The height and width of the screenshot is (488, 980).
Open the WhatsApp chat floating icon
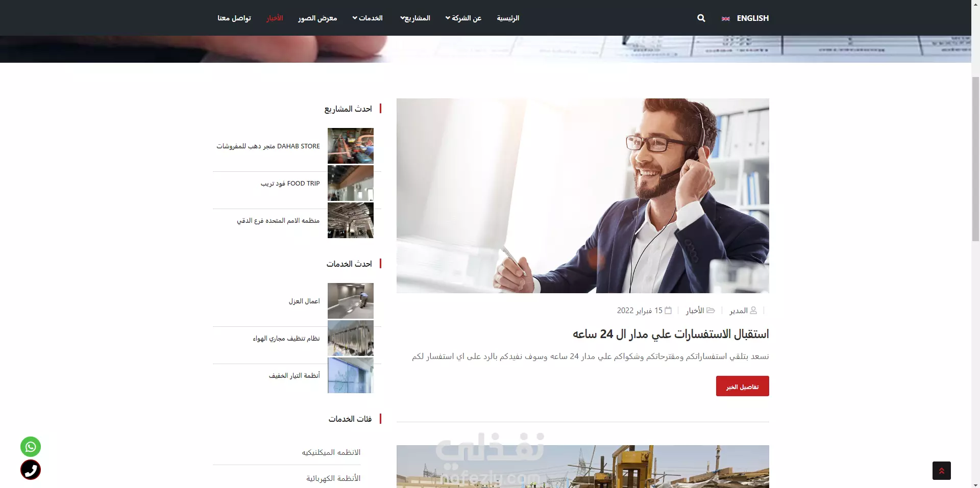point(31,447)
